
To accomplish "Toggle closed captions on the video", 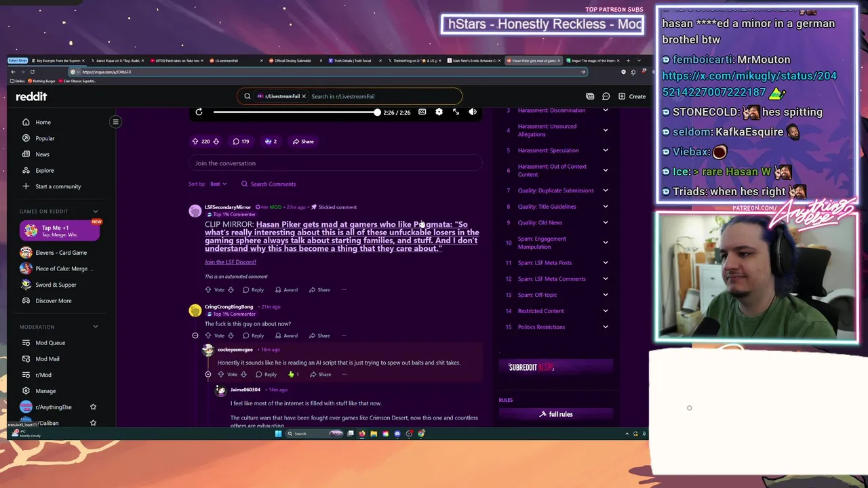I will pos(422,112).
